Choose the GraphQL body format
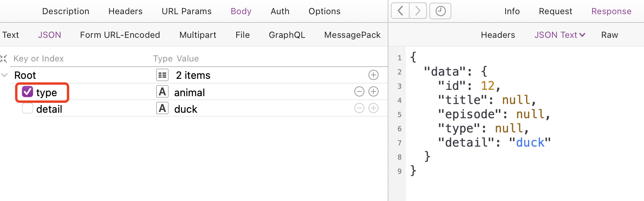Image resolution: width=644 pixels, height=201 pixels. 287,35
